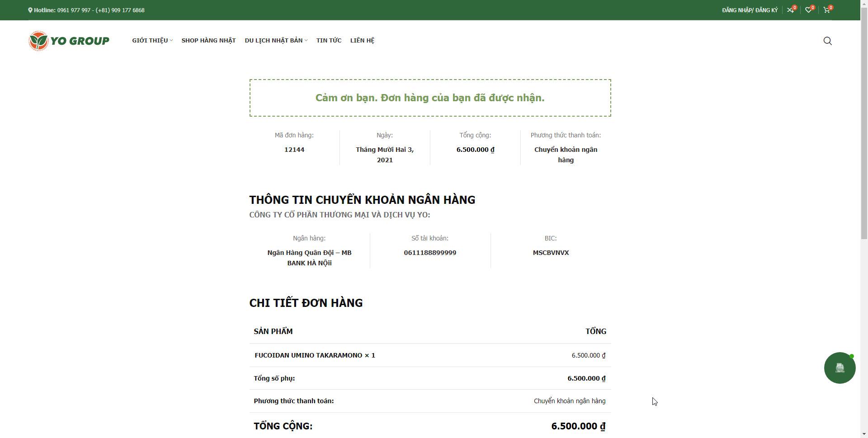Open the DU LỊCH NHẬT BẢN menu
Image resolution: width=868 pixels, height=438 pixels.
pyautogui.click(x=274, y=41)
